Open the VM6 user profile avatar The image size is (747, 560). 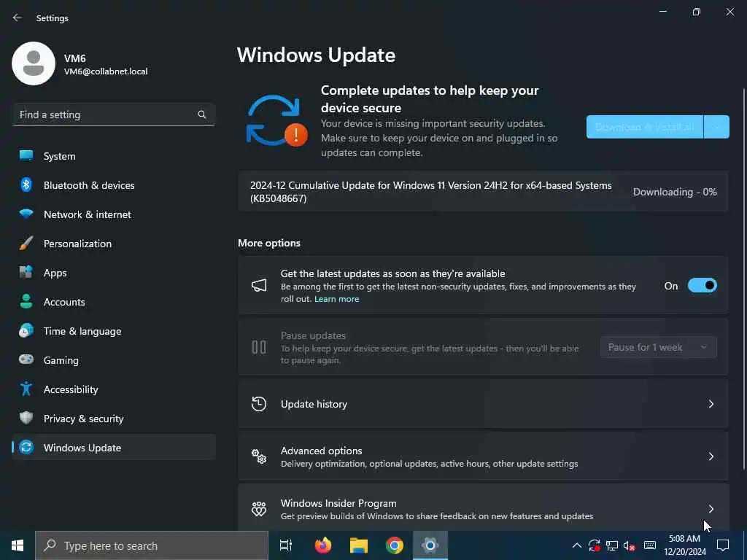click(x=34, y=63)
